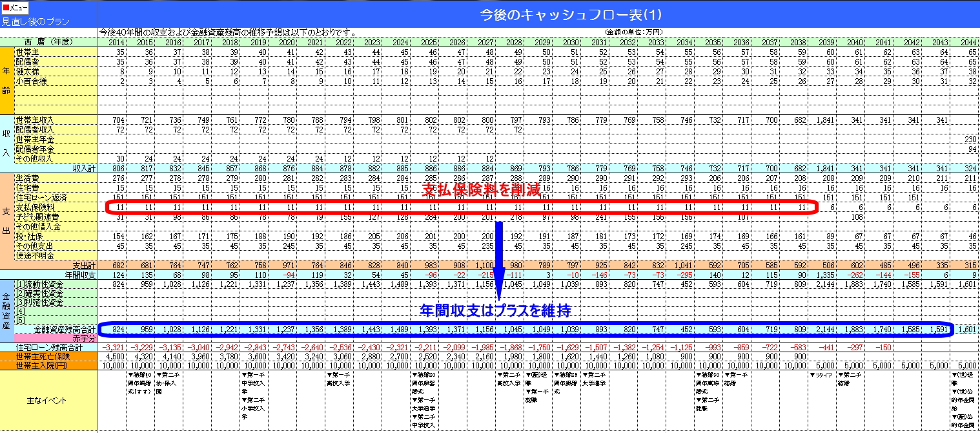Click the 世帯主収入 row label
The image size is (980, 433).
35,120
